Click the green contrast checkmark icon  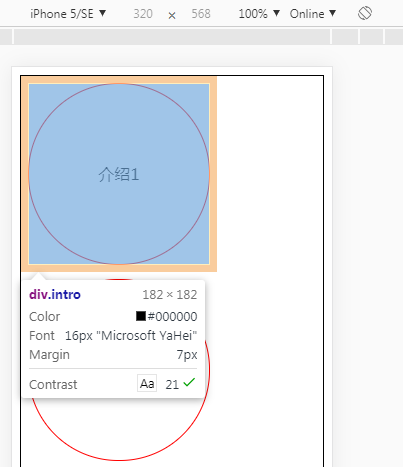(189, 382)
